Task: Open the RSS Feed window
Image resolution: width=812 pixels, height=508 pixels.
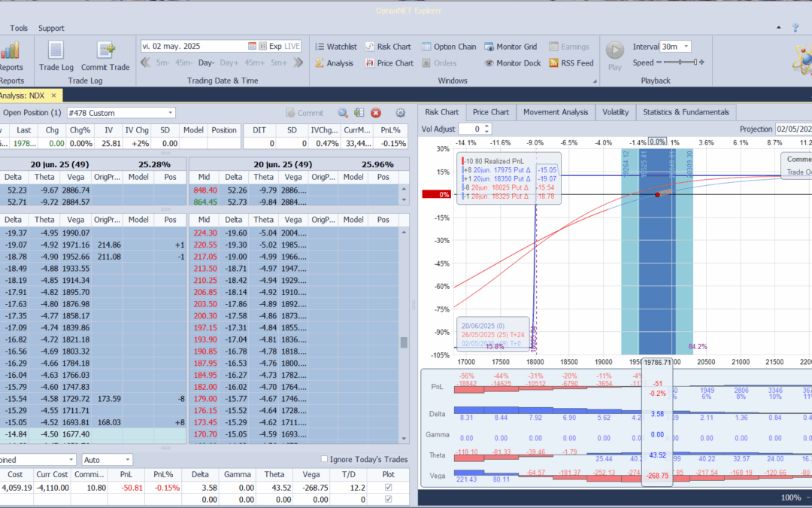Action: click(571, 63)
